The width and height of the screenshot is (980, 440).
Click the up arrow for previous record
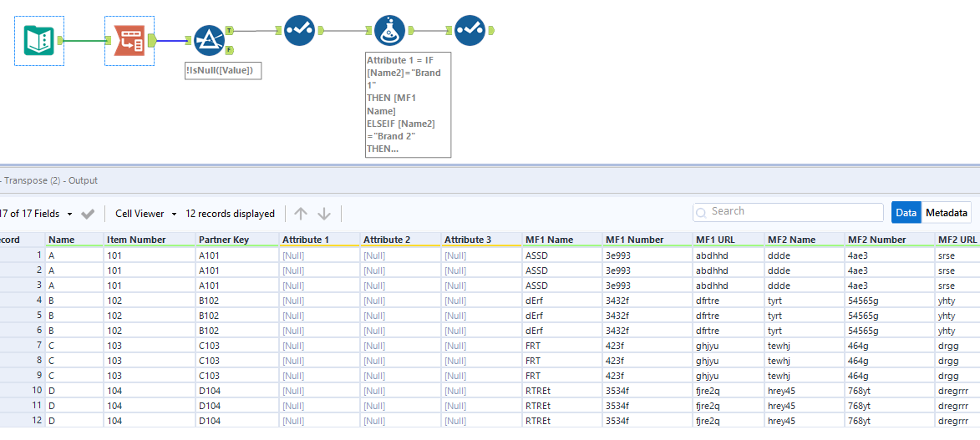[x=301, y=214]
